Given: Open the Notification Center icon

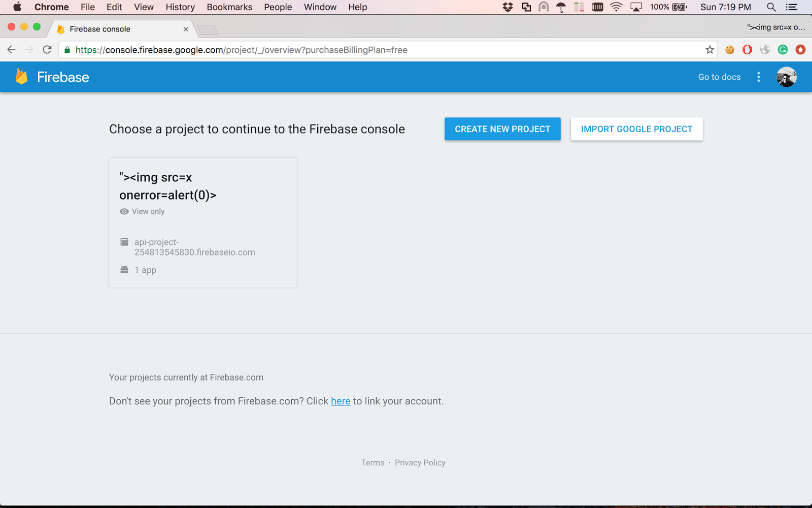Looking at the screenshot, I should click(x=792, y=7).
